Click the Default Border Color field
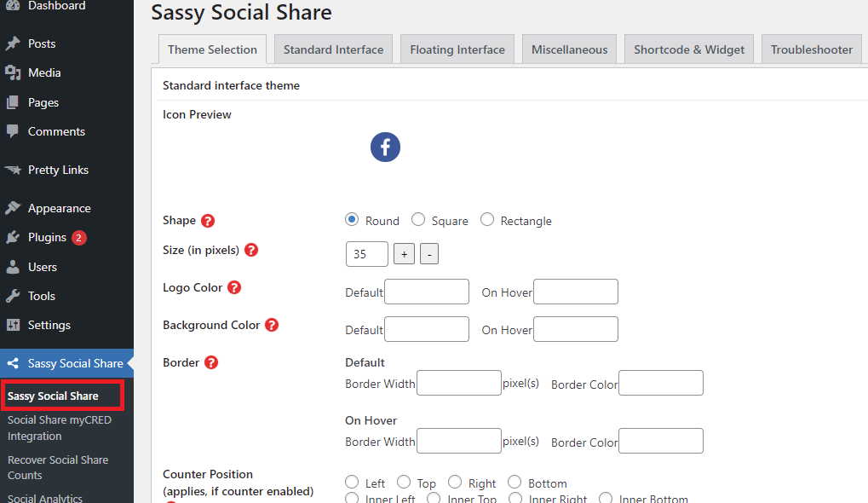This screenshot has height=503, width=868. 661,383
